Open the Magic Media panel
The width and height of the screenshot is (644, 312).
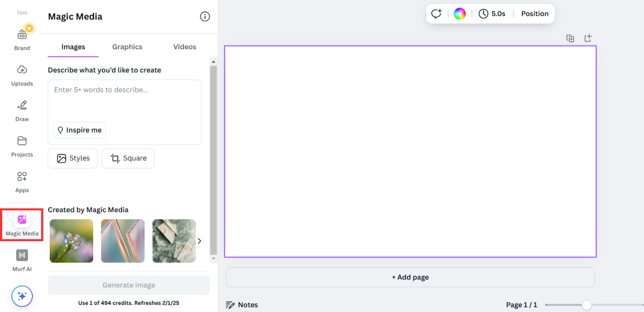pos(21,224)
